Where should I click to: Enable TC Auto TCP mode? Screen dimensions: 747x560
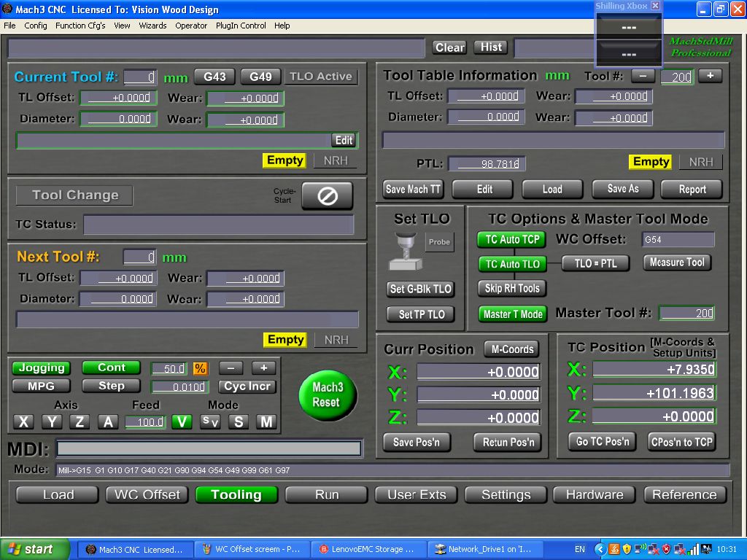click(511, 239)
